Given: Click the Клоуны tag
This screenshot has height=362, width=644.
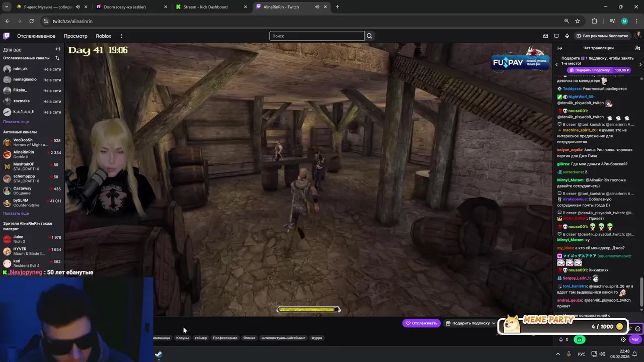Looking at the screenshot, I should click(182, 338).
